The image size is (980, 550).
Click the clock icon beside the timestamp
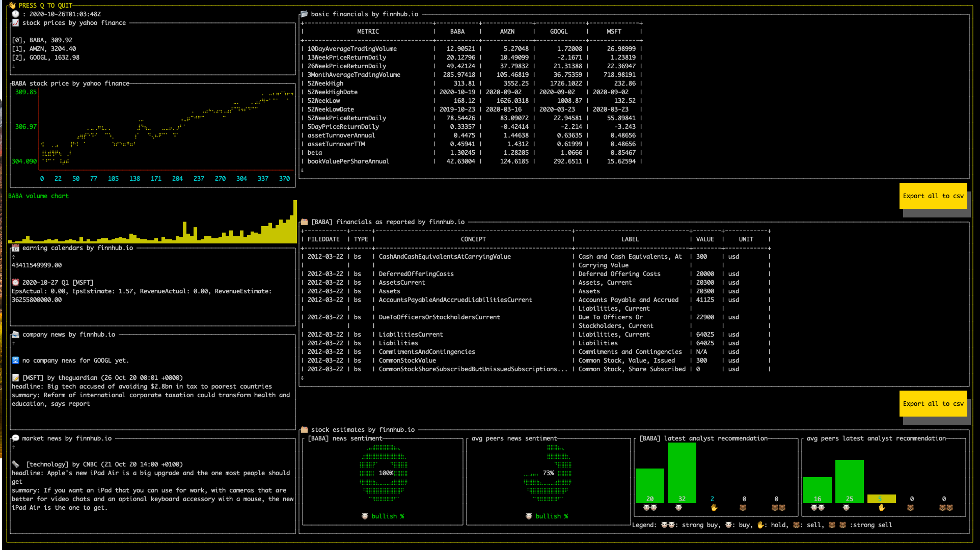point(15,14)
